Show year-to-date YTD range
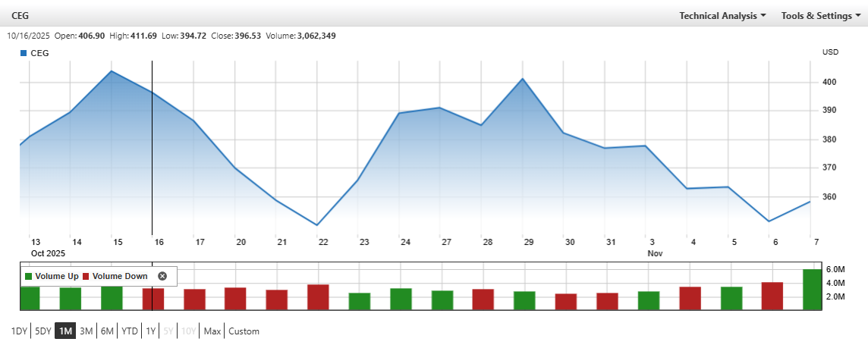 (x=130, y=331)
